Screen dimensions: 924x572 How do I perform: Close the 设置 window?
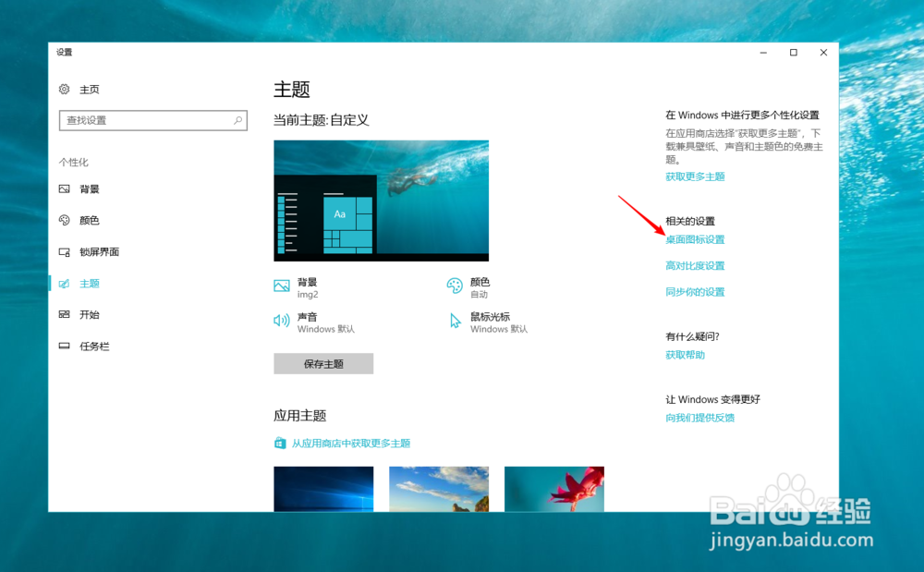tap(824, 53)
